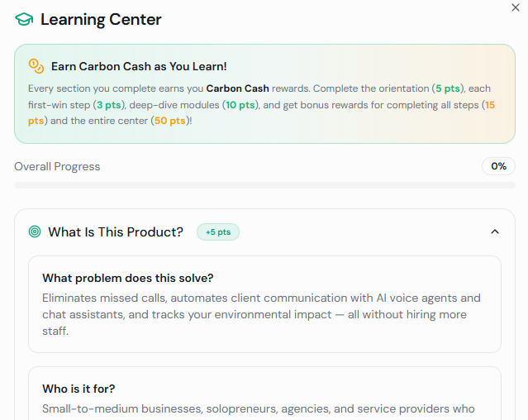Click the target icon beside What Is This Product
This screenshot has width=528, height=420.
35,231
